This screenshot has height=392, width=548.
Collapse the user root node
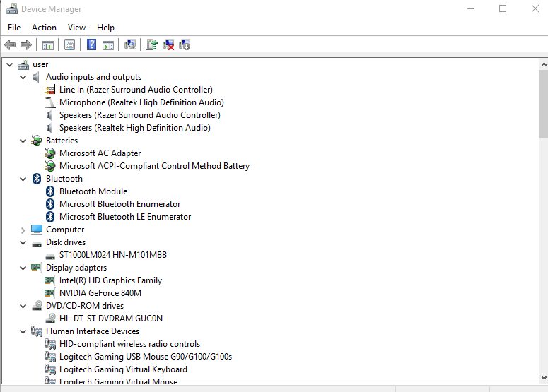pyautogui.click(x=9, y=64)
